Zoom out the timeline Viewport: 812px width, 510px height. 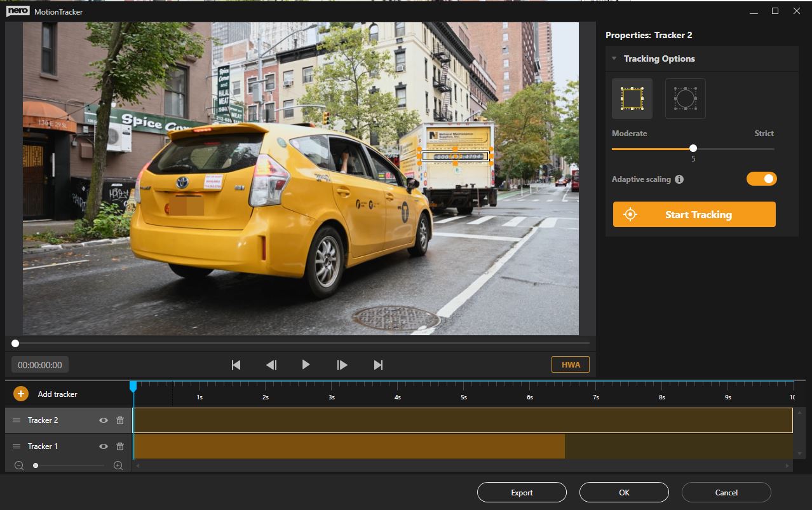coord(19,465)
